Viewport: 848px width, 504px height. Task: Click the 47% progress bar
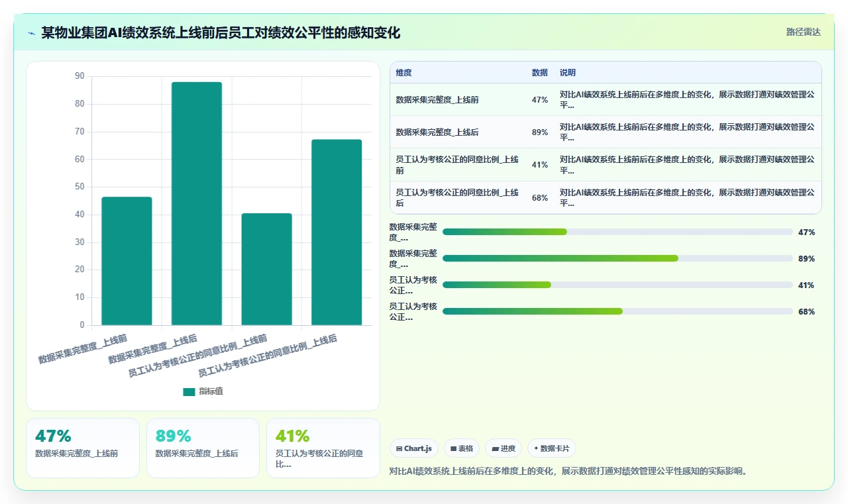point(617,232)
